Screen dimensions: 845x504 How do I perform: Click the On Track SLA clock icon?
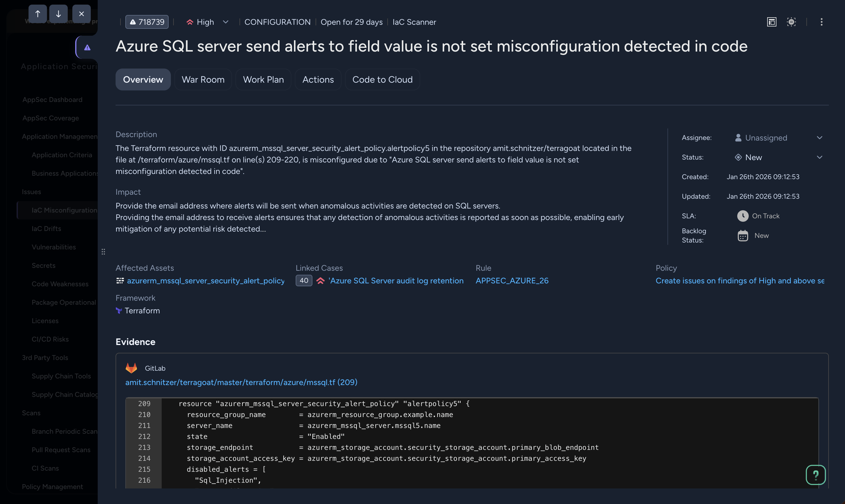tap(743, 216)
